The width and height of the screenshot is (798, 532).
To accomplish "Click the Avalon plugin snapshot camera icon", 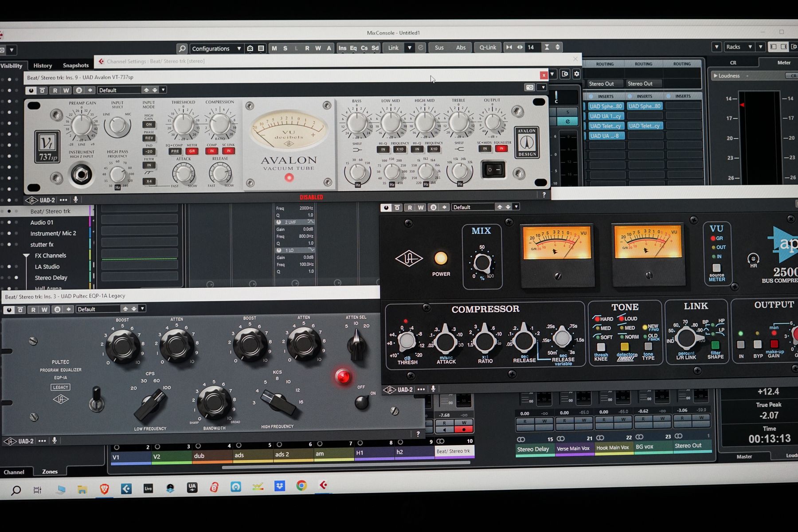I will click(529, 87).
